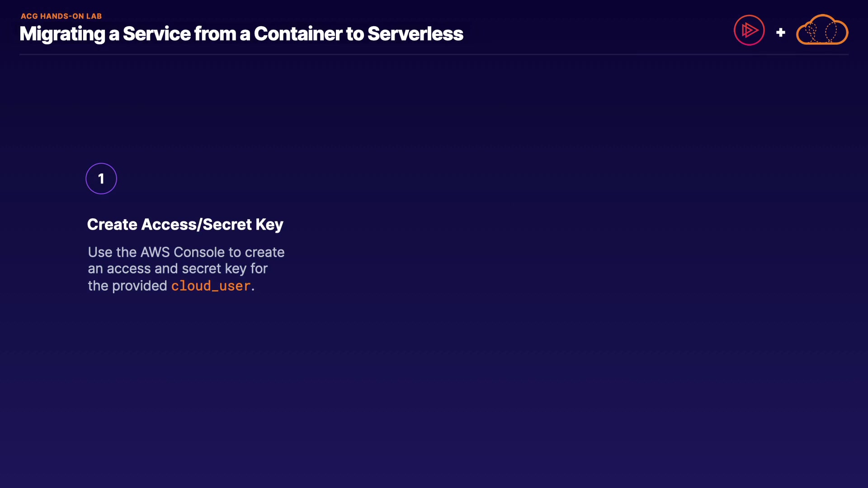The width and height of the screenshot is (868, 488).
Task: Click the word Serverless in the title
Action: coord(415,34)
